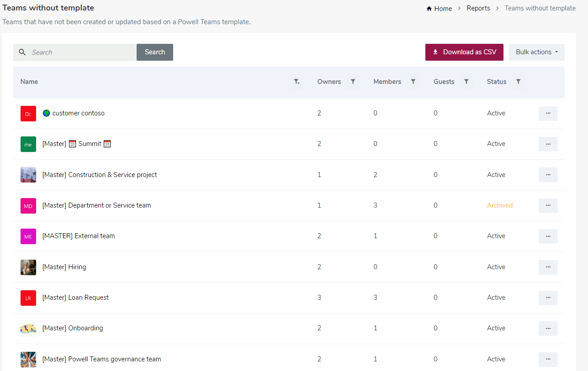Click Active status in customer contoso row

[496, 113]
